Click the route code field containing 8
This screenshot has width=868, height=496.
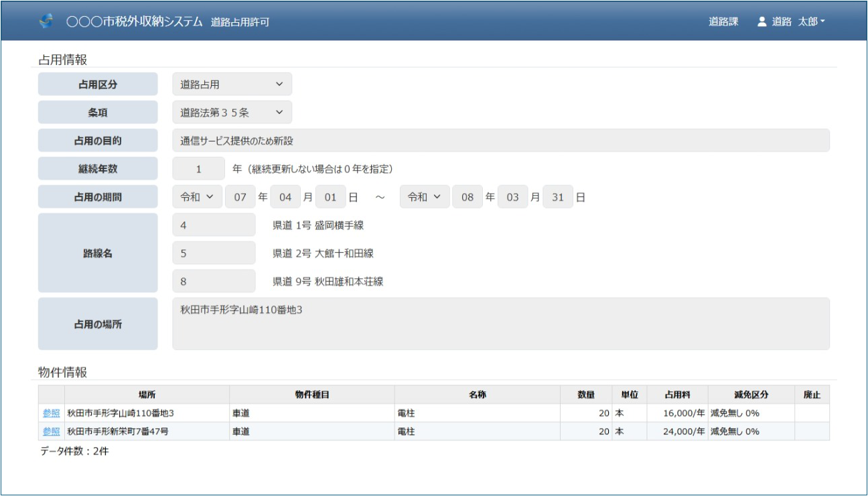(x=214, y=282)
